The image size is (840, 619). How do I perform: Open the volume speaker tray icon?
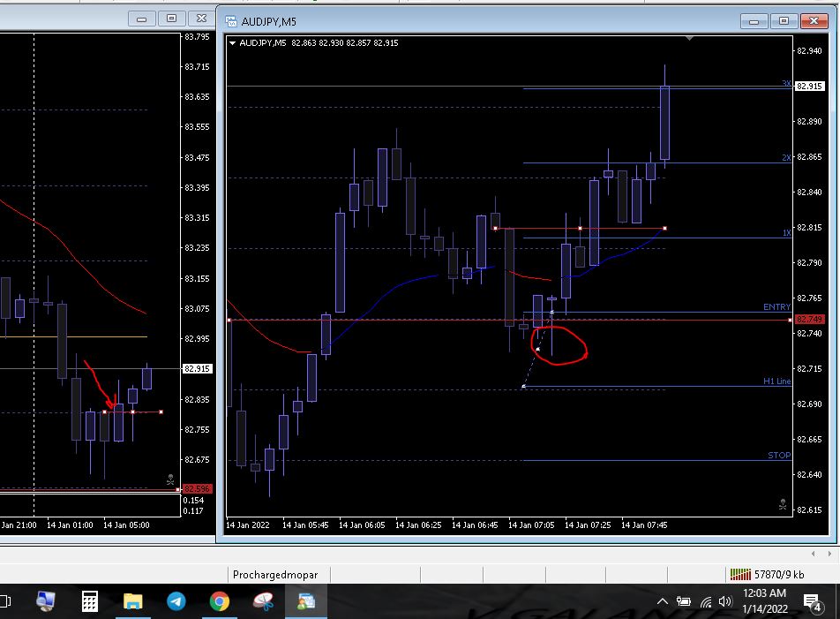[x=725, y=601]
